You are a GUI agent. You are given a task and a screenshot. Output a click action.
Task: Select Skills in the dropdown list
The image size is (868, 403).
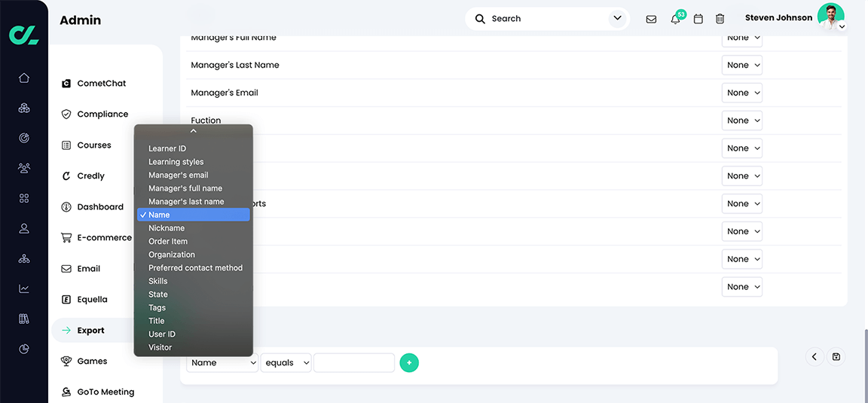coord(193,281)
